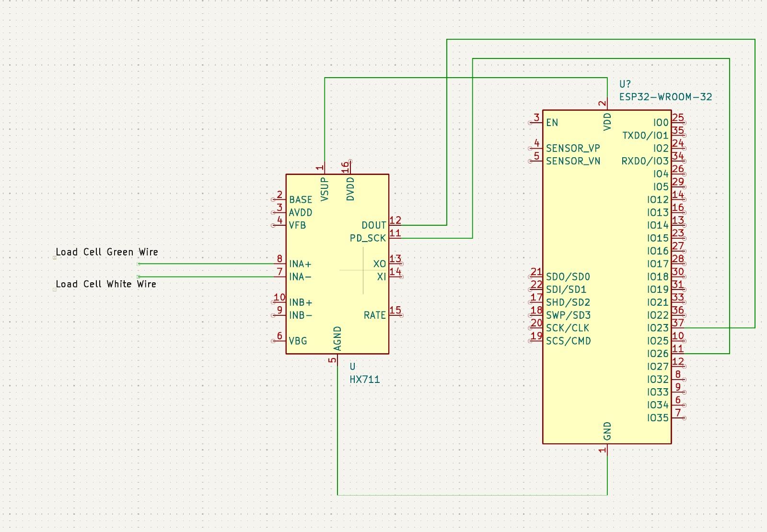
Task: Click the RATE pin label on HX711
Action: pos(375,315)
